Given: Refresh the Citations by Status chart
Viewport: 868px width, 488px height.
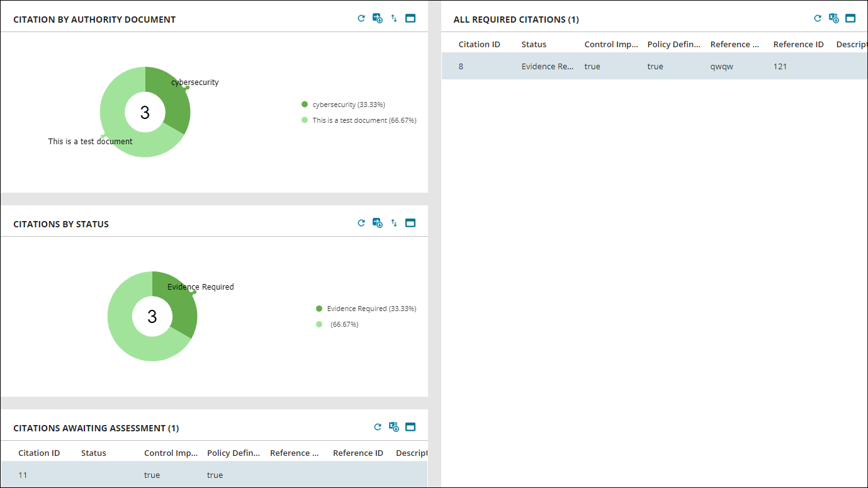Looking at the screenshot, I should (361, 223).
